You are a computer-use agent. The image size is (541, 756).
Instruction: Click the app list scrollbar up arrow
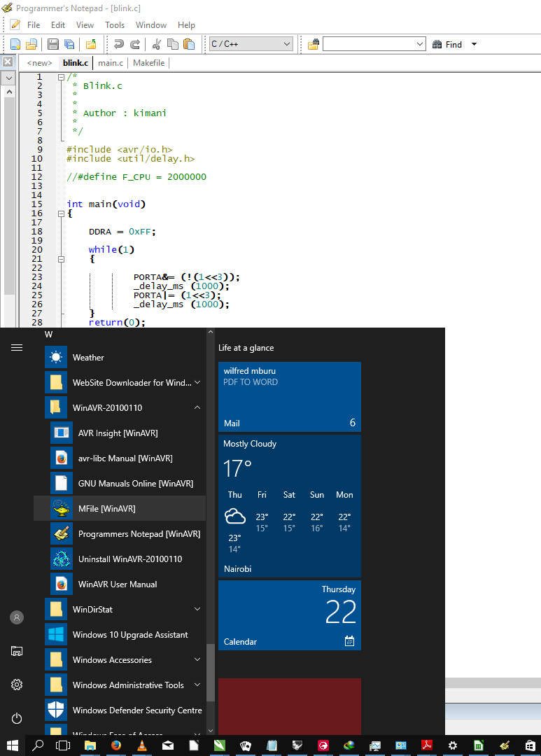coord(210,332)
